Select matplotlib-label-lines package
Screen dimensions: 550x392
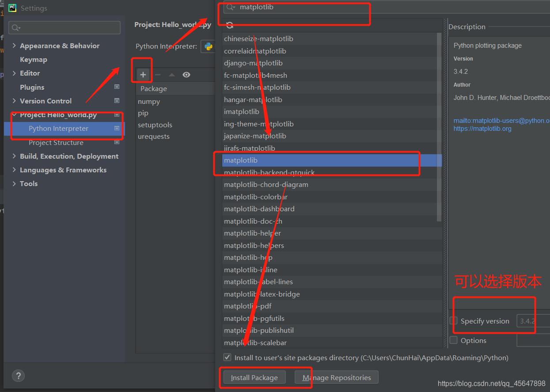332,282
